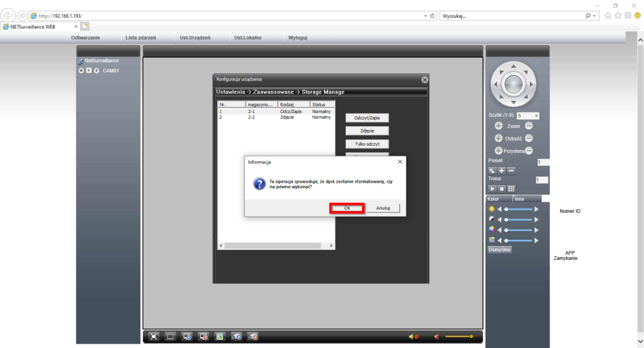Click the Zoom in plus icon
This screenshot has width=644, height=348.
tap(499, 126)
